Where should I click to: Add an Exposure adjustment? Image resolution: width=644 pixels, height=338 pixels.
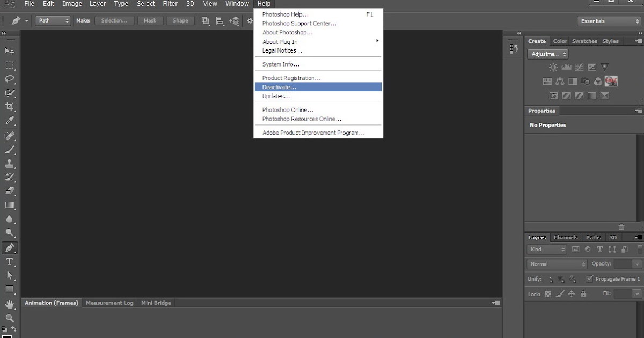click(592, 67)
